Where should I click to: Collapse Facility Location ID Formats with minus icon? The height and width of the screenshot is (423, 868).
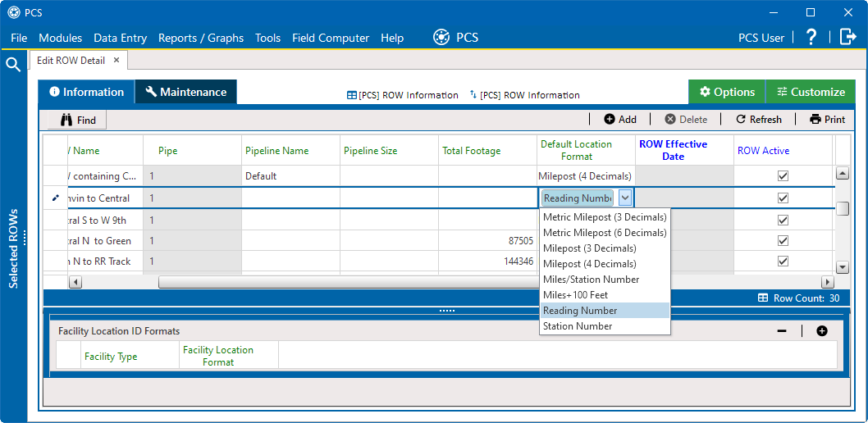[782, 331]
